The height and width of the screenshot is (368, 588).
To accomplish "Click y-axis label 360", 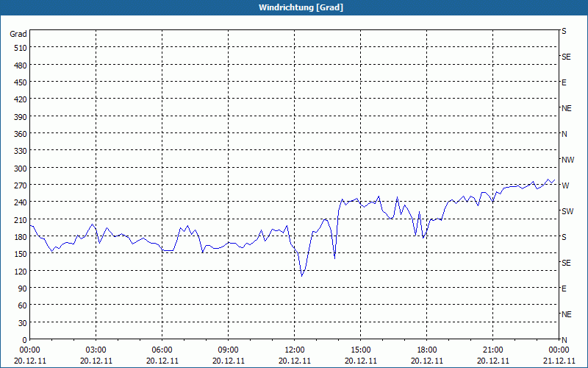I will [x=21, y=134].
